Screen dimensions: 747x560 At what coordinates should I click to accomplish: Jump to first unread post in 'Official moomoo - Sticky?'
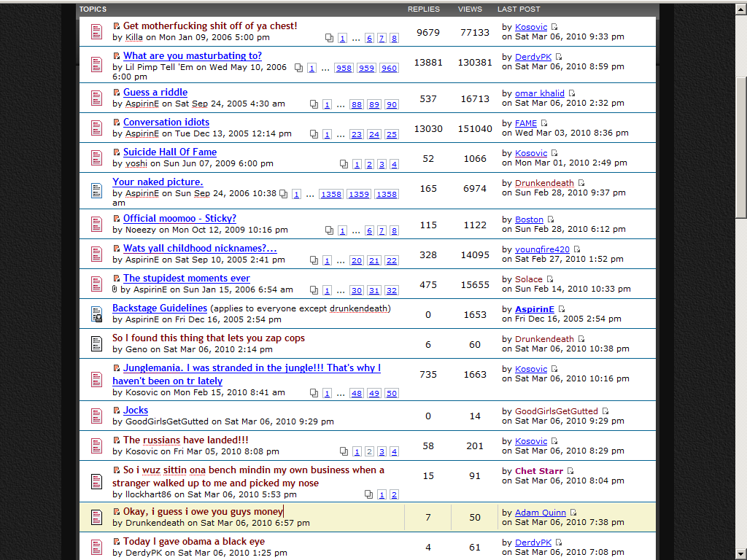coord(116,219)
